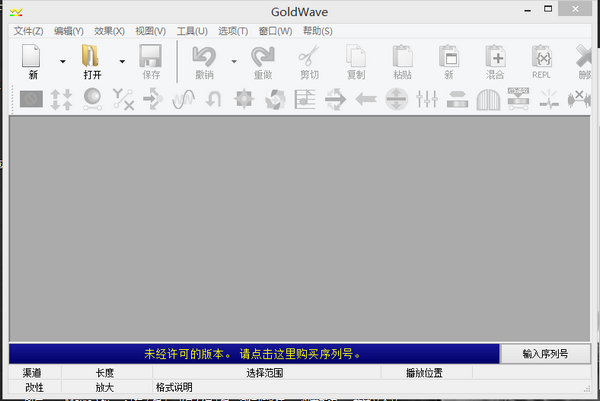
Task: Click the right arrow effect icon
Action: 335,99
